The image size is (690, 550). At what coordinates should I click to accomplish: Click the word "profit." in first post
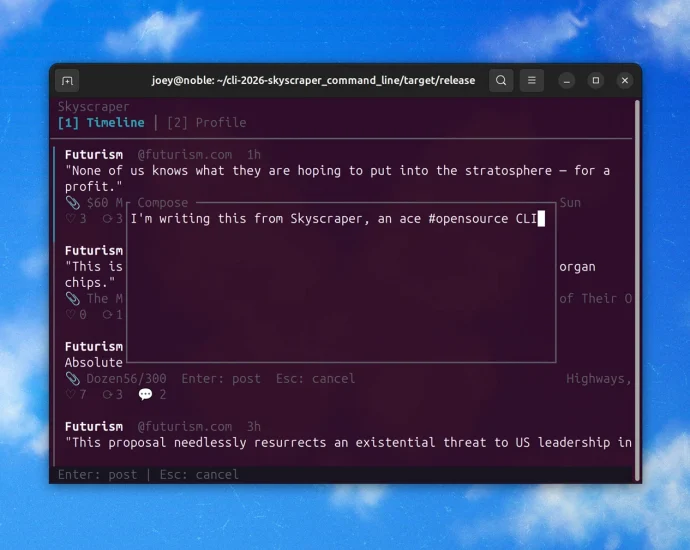[94, 187]
